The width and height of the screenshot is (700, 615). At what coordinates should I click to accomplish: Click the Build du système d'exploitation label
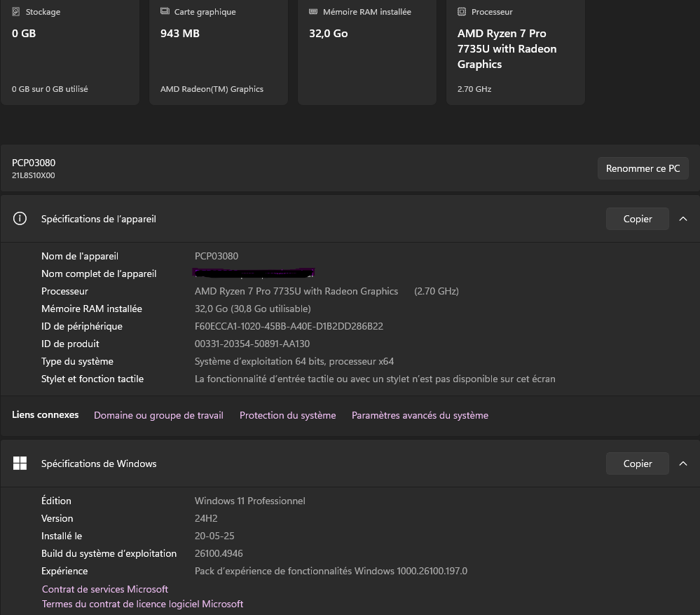109,553
